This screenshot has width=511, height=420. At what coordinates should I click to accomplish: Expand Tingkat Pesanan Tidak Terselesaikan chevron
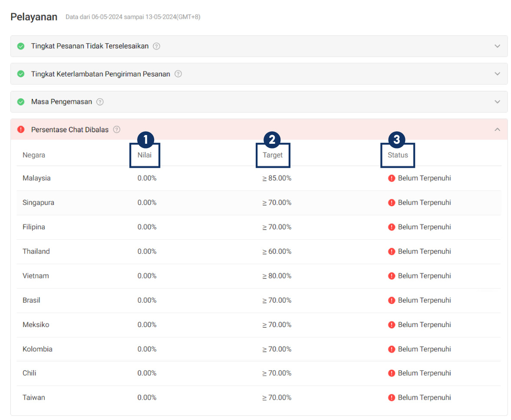(x=497, y=46)
